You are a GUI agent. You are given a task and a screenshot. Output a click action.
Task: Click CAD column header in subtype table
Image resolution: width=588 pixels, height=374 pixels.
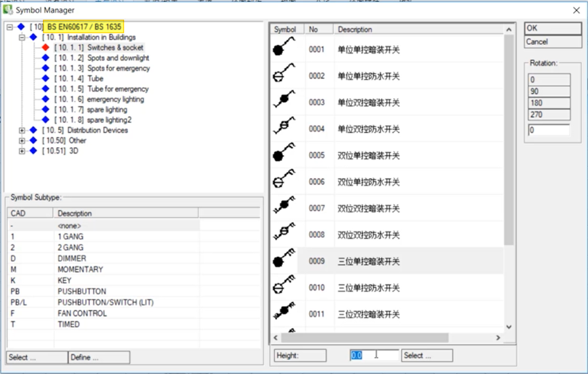pyautogui.click(x=30, y=213)
